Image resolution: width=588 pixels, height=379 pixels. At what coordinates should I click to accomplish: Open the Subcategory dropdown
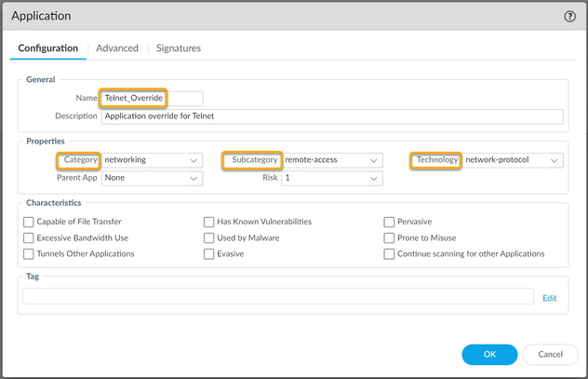(x=332, y=160)
